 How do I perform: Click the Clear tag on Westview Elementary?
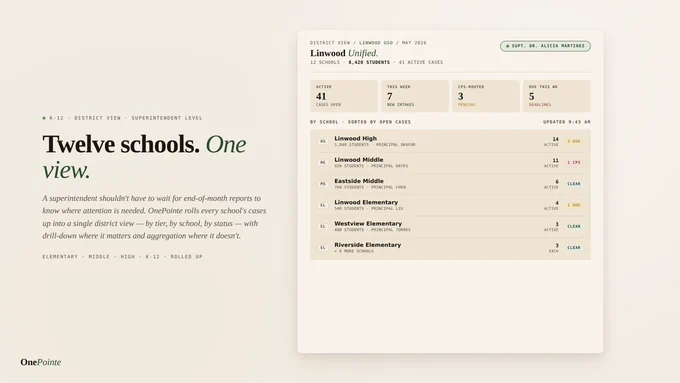click(574, 226)
